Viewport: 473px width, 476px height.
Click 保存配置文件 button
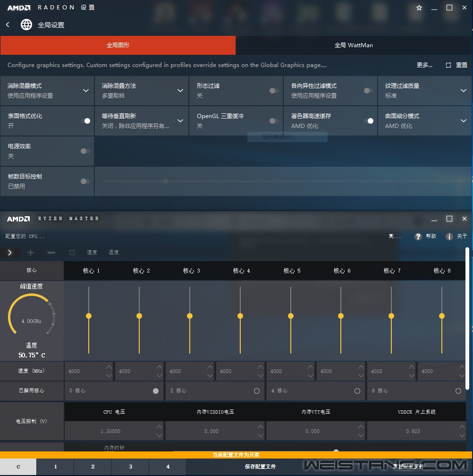pyautogui.click(x=260, y=467)
